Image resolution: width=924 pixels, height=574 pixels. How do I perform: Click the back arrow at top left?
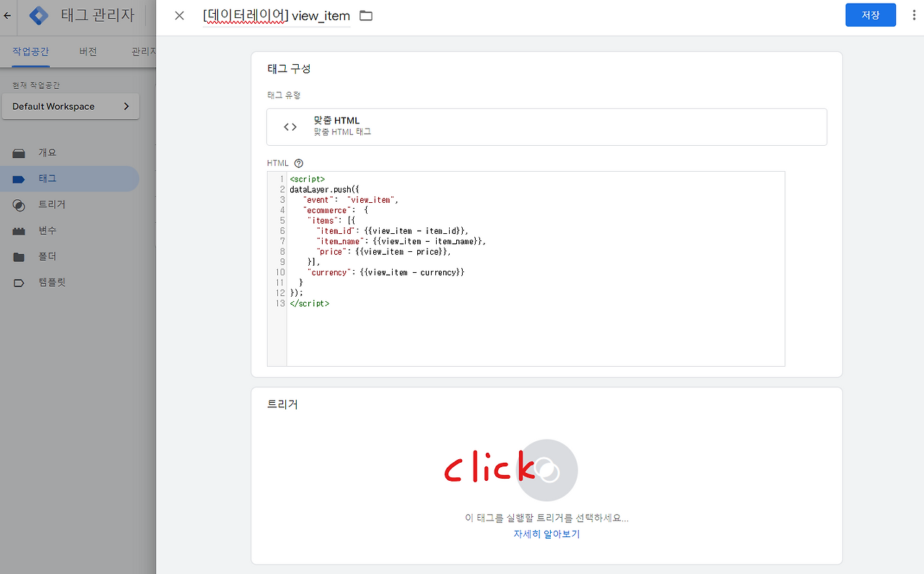(6, 15)
